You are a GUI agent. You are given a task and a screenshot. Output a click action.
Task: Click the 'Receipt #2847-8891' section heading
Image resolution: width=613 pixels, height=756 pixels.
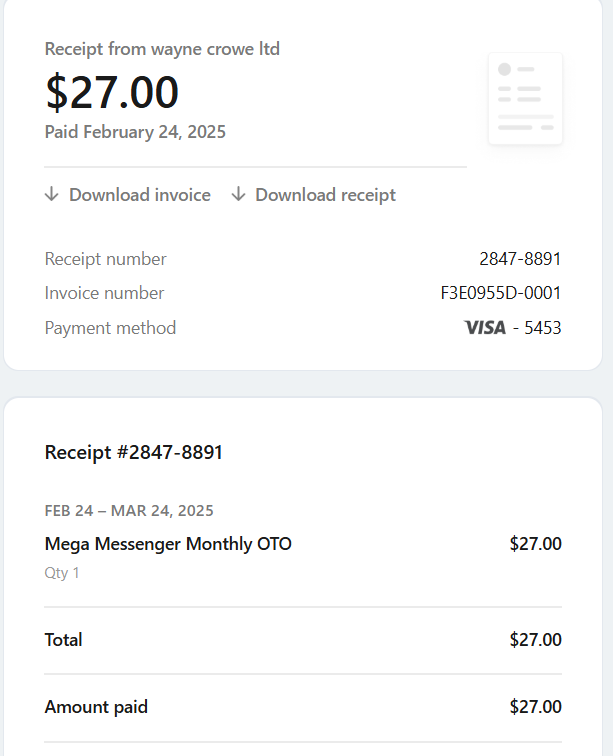134,452
